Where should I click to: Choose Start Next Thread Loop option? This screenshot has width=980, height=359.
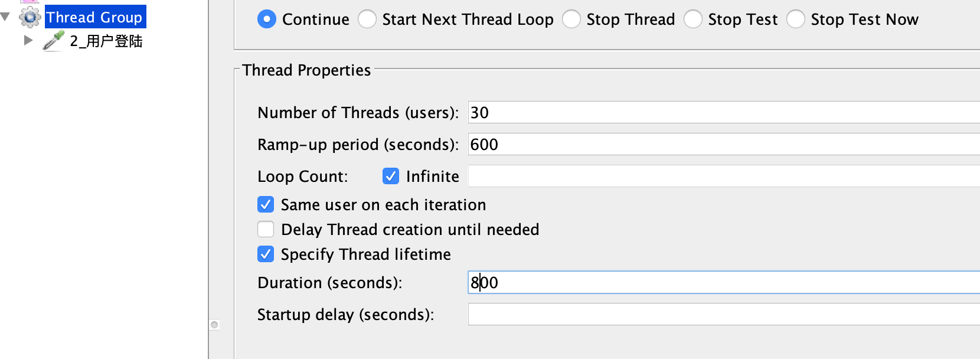(367, 19)
